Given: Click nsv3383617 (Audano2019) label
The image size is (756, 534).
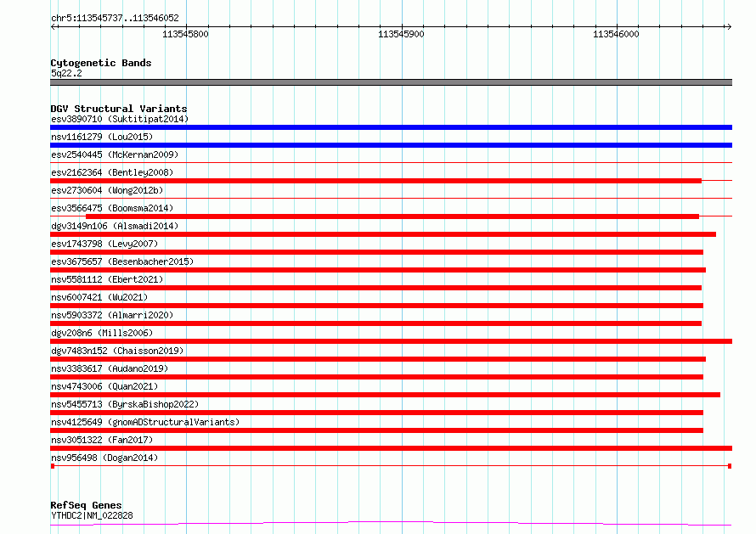Looking at the screenshot, I should [x=110, y=368].
